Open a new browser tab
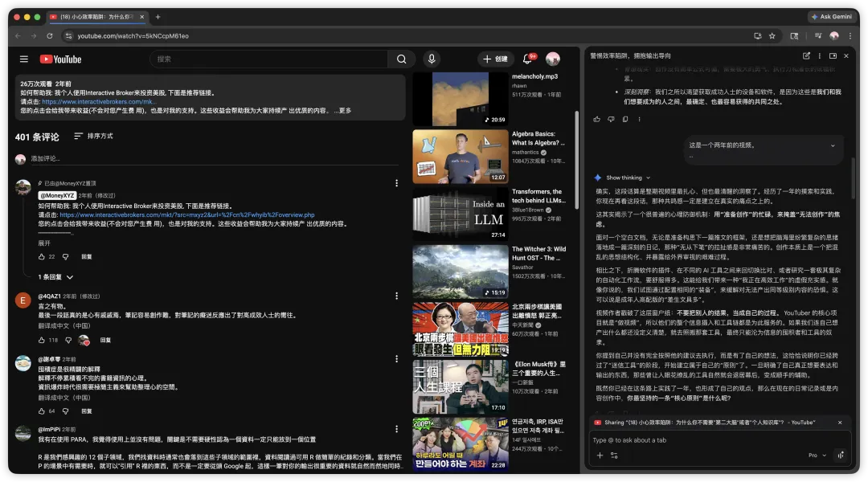The height and width of the screenshot is (482, 868). point(158,17)
